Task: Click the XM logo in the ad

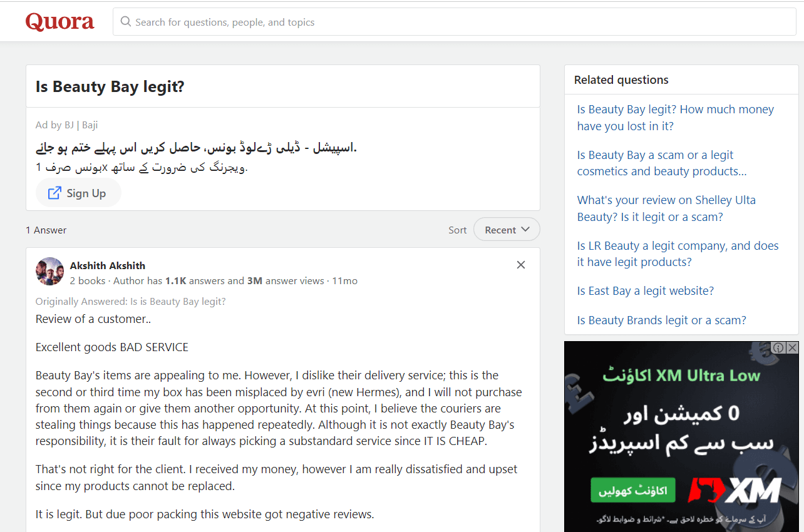Action: point(736,490)
